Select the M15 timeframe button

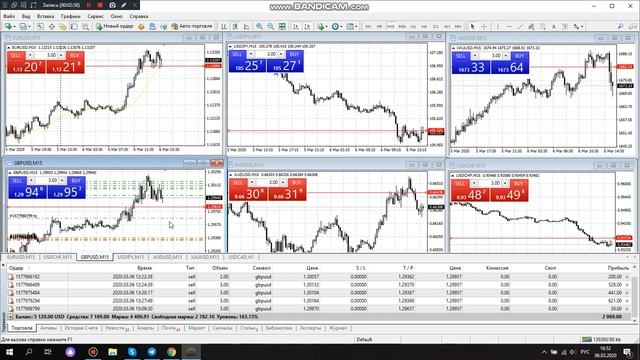click(x=391, y=27)
